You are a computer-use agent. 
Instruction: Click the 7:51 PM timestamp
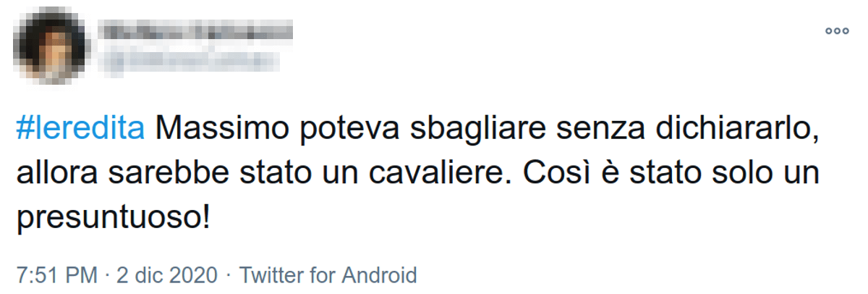pos(56,275)
